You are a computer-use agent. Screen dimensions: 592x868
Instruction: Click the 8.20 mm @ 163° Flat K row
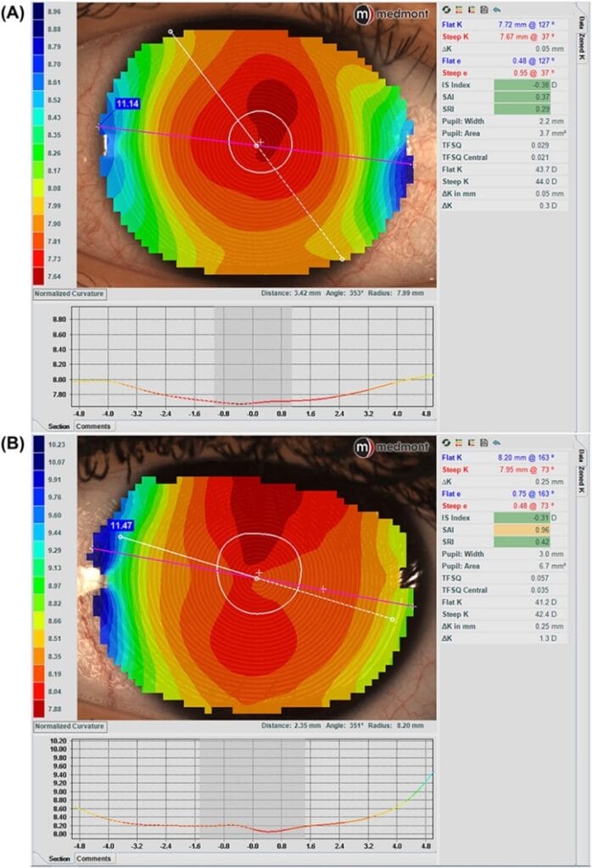click(504, 458)
